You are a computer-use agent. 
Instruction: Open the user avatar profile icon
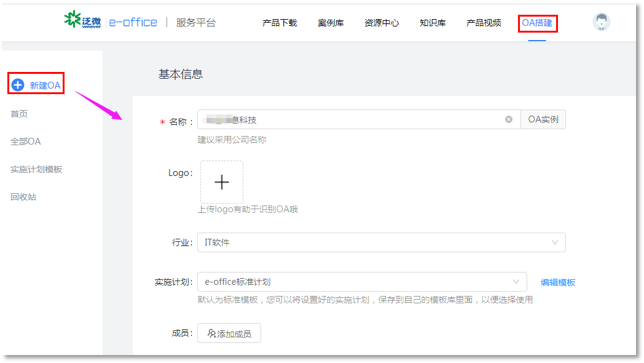[601, 22]
